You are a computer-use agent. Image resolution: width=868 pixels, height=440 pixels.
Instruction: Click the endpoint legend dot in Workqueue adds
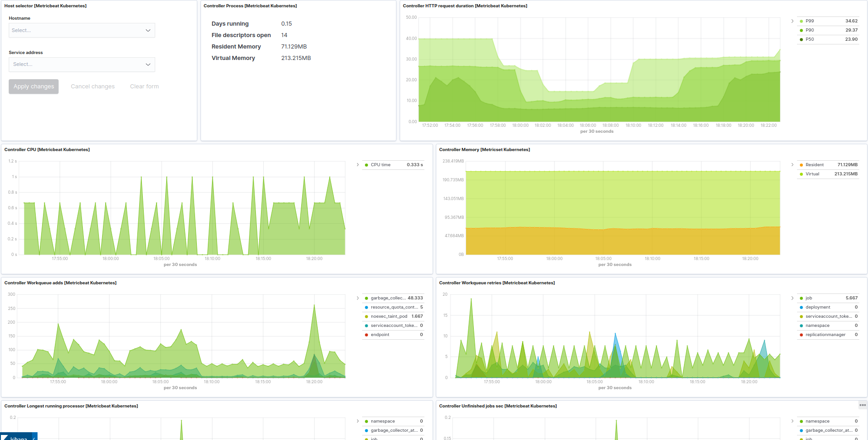(367, 334)
